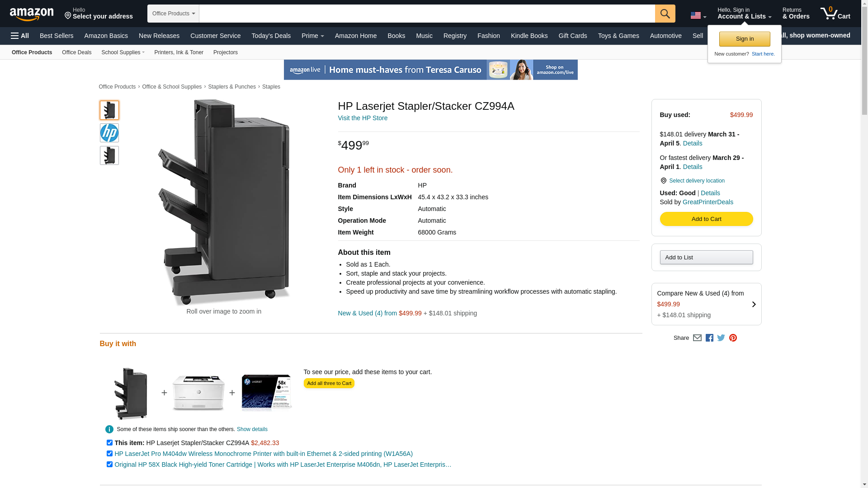Uncheck the LaserJet Pro M404dw printer checkbox
This screenshot has width=868, height=488.
(x=109, y=454)
